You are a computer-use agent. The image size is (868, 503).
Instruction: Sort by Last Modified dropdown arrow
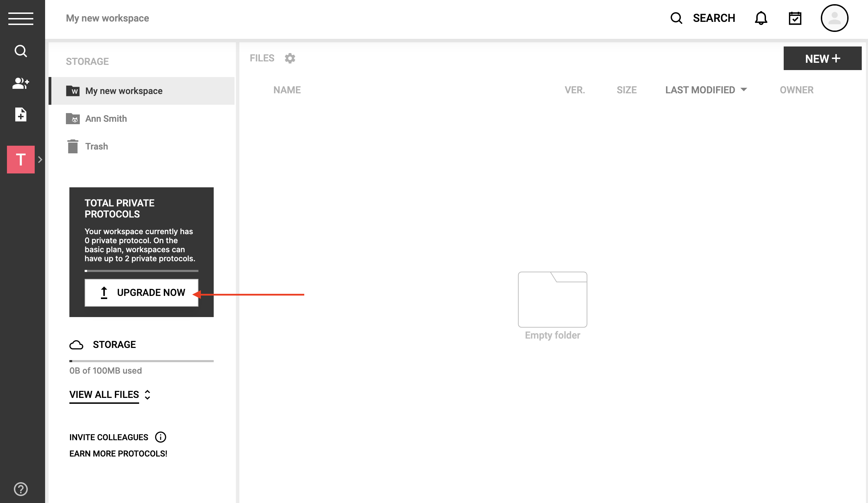[744, 90]
